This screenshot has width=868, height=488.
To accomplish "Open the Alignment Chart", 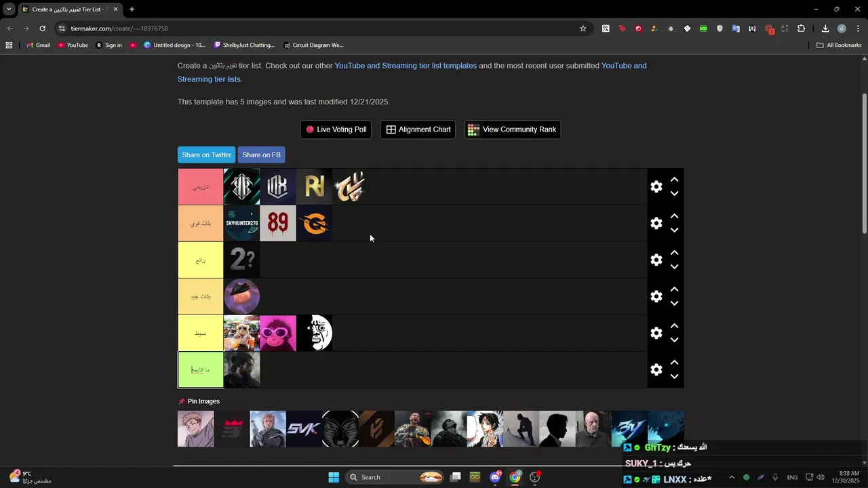I will (x=418, y=129).
